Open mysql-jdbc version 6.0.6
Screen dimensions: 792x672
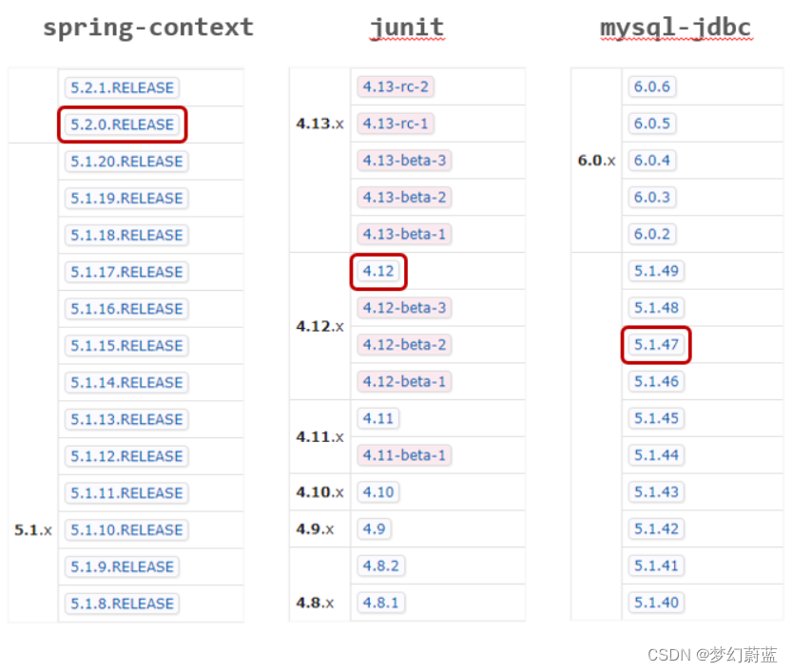click(651, 86)
